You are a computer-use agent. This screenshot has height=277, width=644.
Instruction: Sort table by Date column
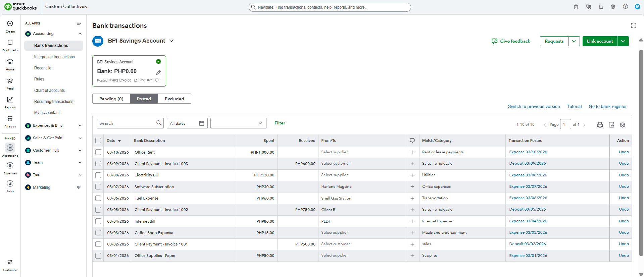(x=113, y=141)
